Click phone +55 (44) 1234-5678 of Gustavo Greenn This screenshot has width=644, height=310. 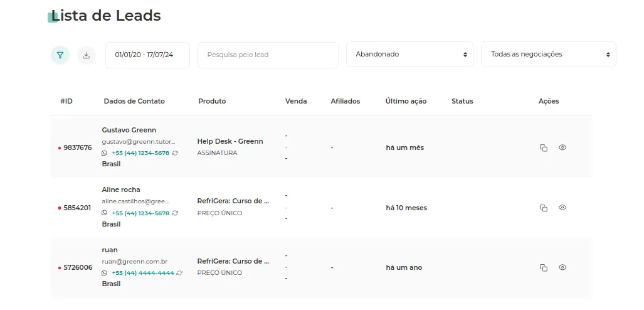[140, 153]
